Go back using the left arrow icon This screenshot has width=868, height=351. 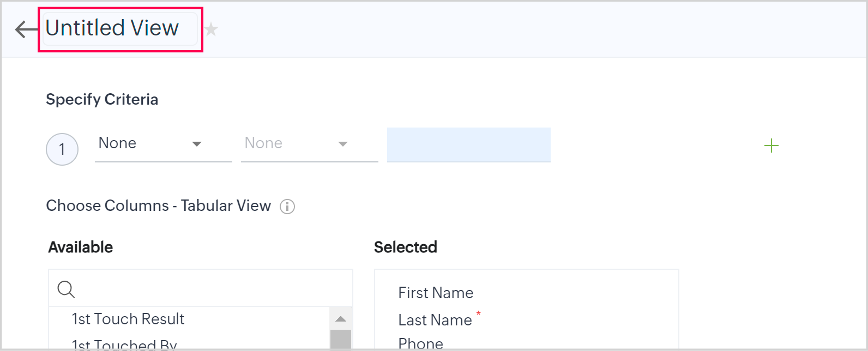point(26,29)
